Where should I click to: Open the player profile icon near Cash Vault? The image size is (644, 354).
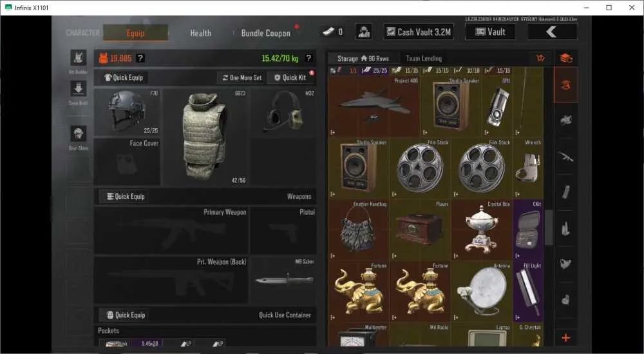tap(364, 32)
